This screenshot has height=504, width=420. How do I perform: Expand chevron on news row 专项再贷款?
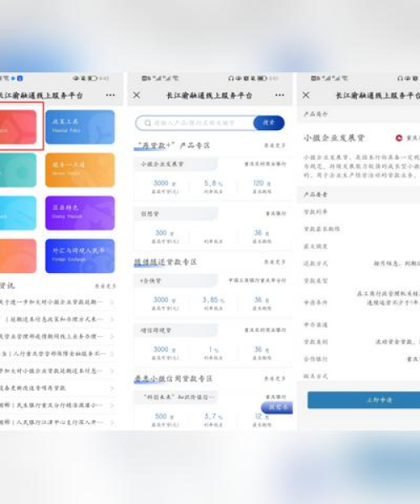point(112,388)
